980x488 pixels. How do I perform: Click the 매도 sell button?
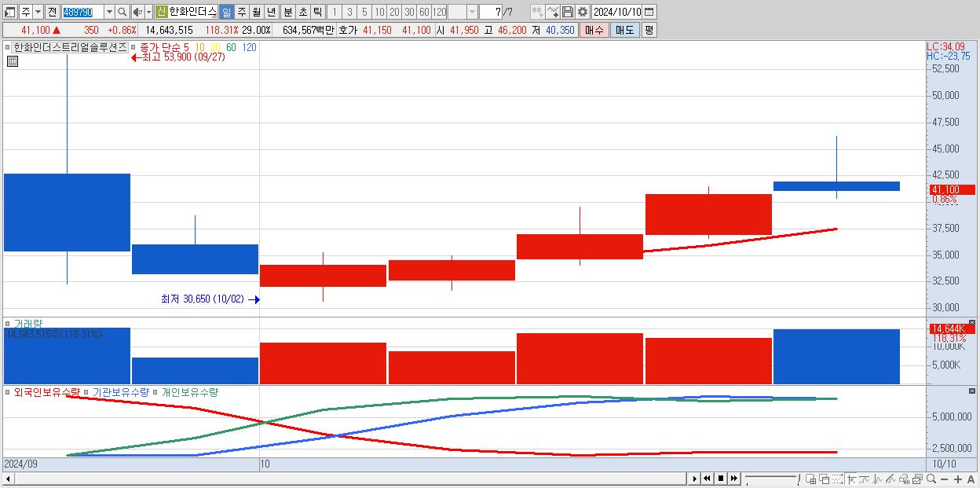point(625,30)
